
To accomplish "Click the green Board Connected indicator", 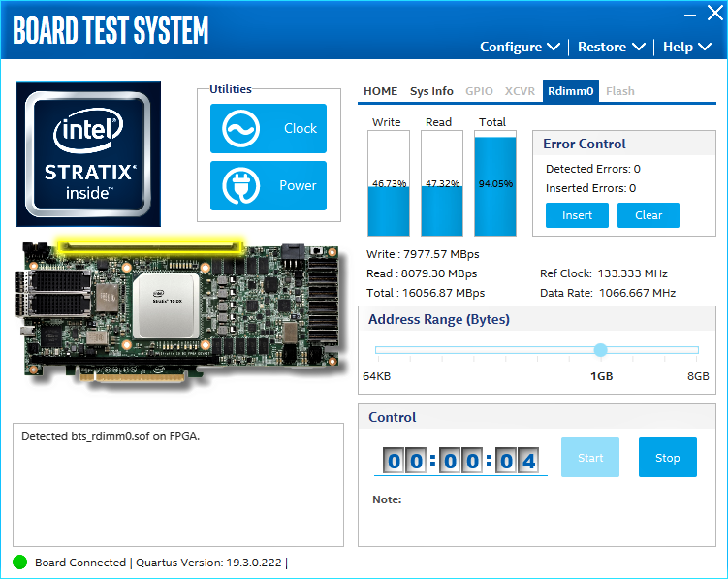I will 20,563.
